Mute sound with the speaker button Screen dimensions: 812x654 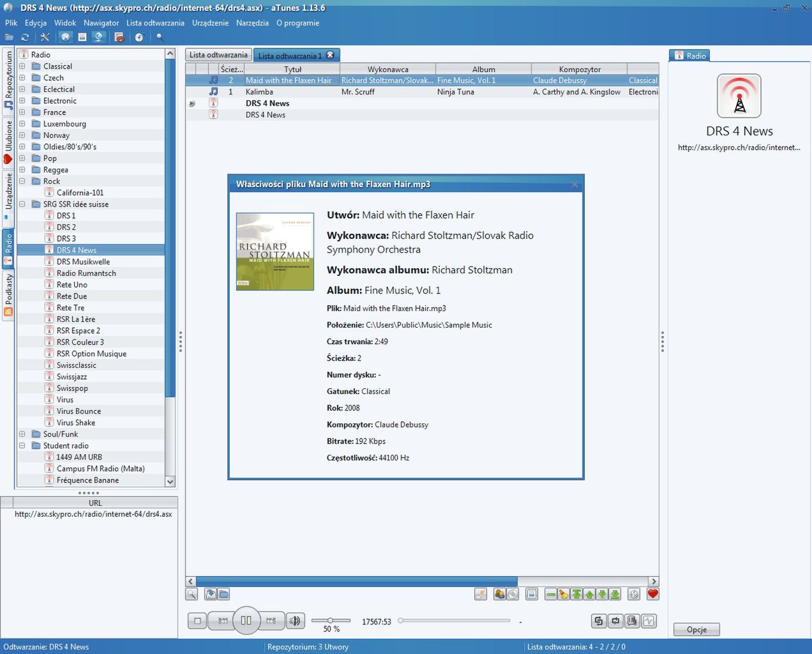(x=295, y=621)
